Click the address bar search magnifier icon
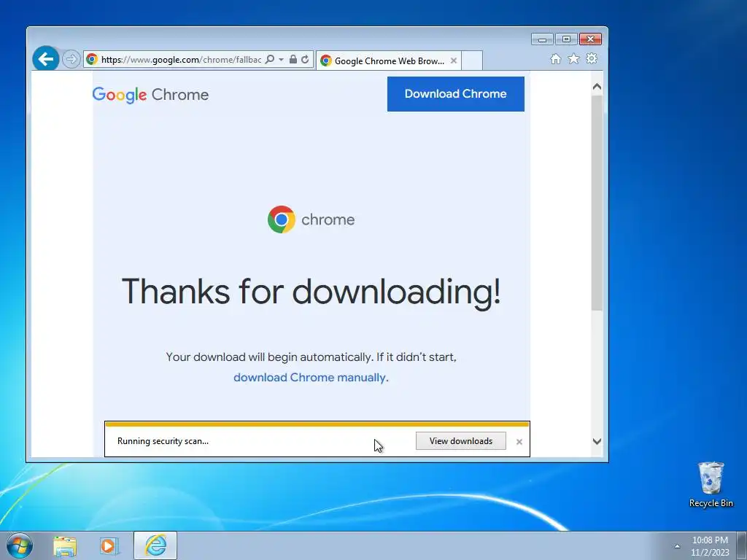747x560 pixels. tap(270, 59)
